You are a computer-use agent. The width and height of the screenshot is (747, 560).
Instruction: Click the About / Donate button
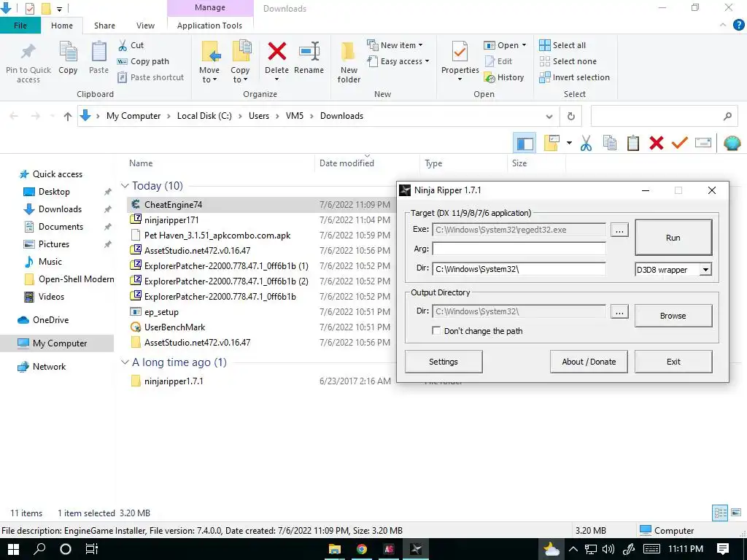tap(589, 362)
